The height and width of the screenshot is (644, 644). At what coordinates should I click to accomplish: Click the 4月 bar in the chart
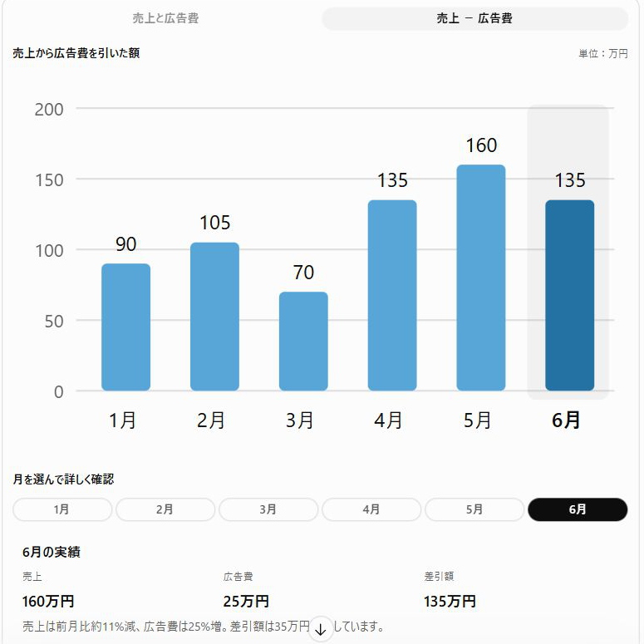[x=392, y=295]
